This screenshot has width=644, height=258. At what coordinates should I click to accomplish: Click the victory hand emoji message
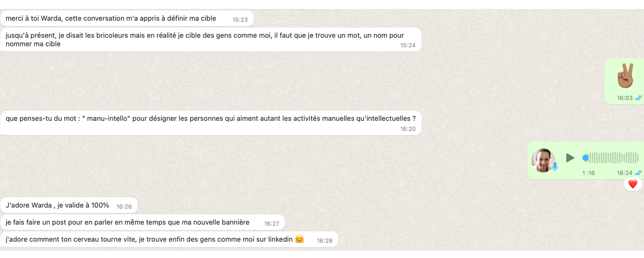coord(625,76)
